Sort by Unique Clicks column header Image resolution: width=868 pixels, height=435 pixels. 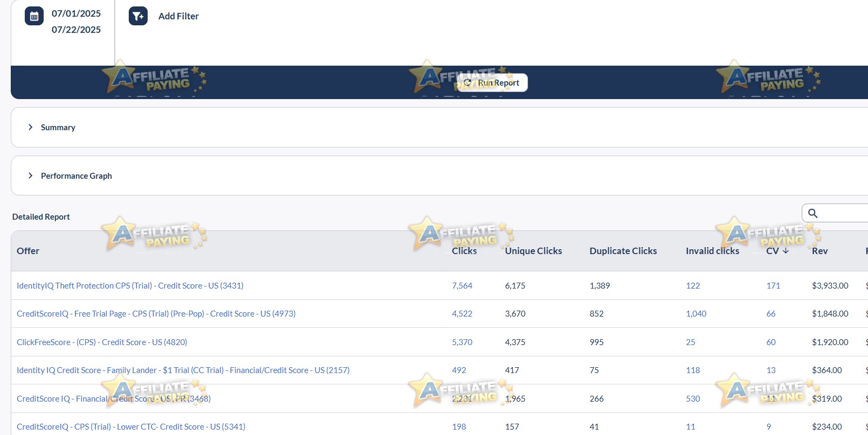click(x=533, y=251)
